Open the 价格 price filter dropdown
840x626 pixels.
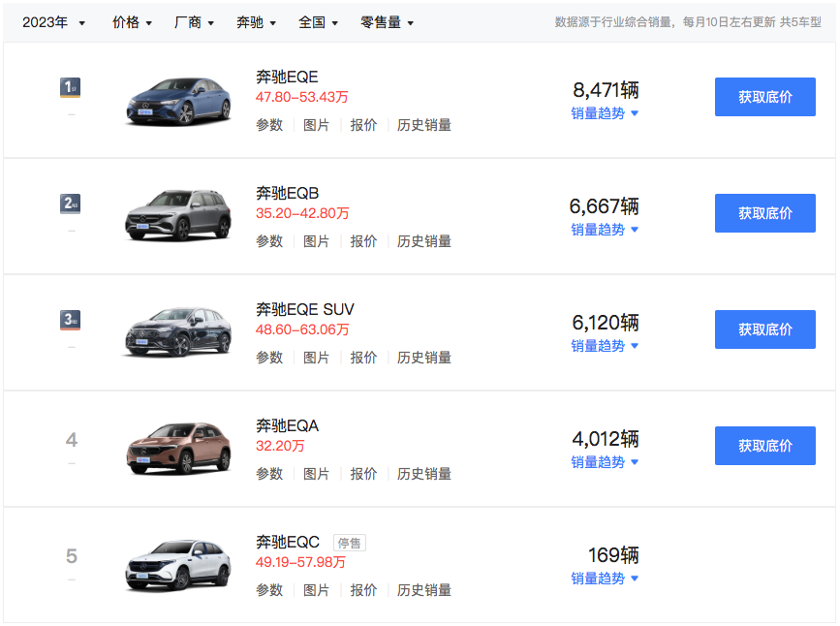132,22
